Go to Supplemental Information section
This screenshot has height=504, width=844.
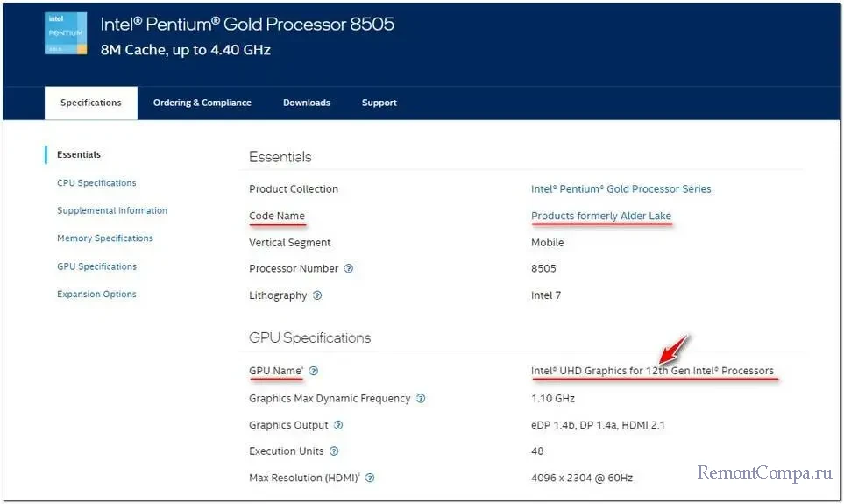pos(112,210)
